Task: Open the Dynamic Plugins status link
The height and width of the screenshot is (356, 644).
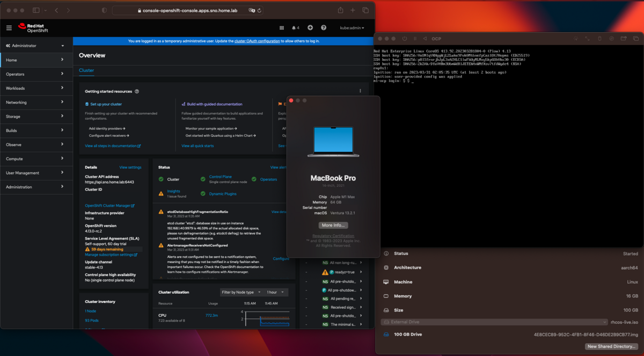Action: tap(223, 194)
